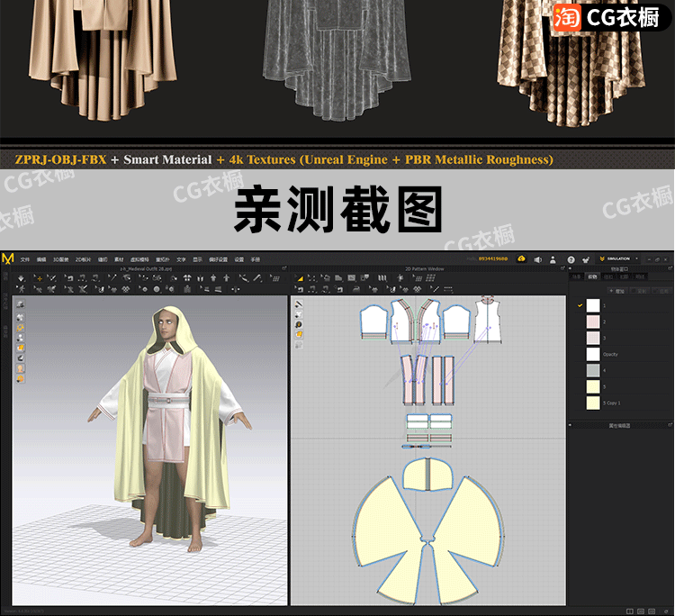Click the Simulate down-arrow tool in 3D toolbar
Image resolution: width=675 pixels, height=616 pixels.
pyautogui.click(x=21, y=278)
